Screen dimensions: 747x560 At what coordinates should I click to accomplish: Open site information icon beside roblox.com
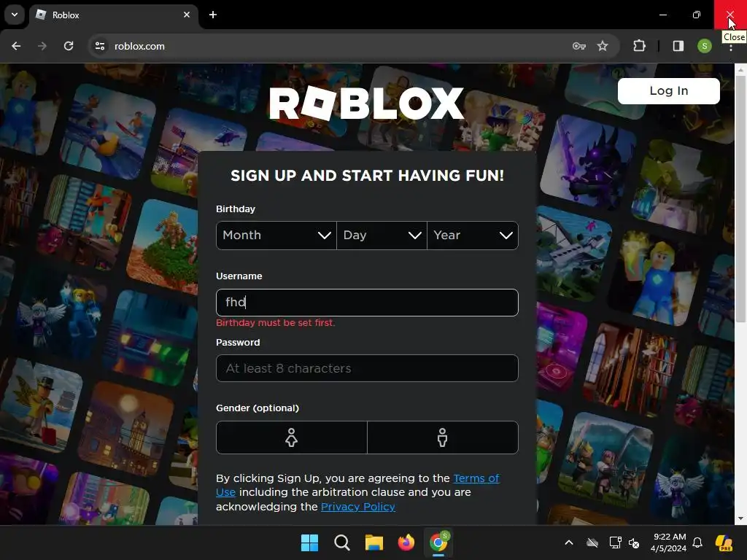[100, 46]
